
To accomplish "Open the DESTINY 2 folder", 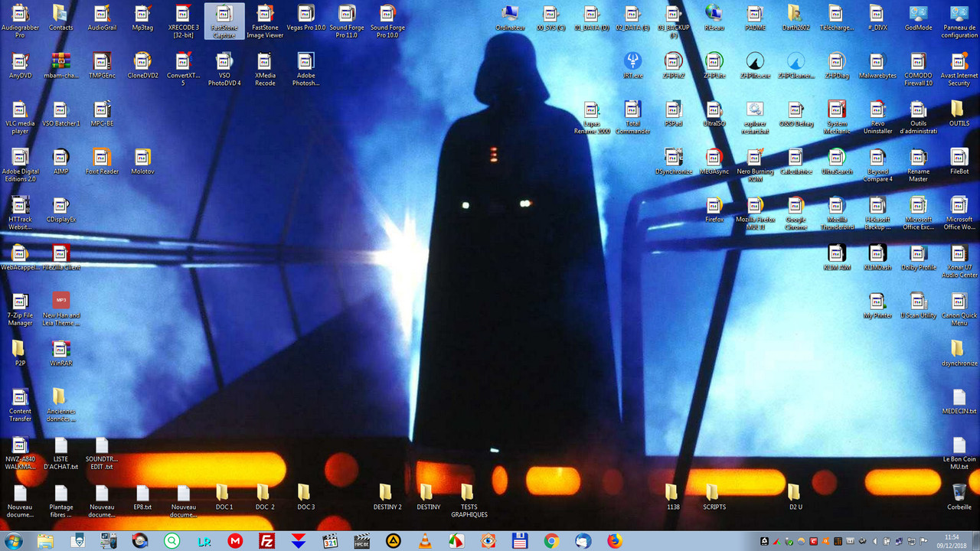I will [x=387, y=497].
